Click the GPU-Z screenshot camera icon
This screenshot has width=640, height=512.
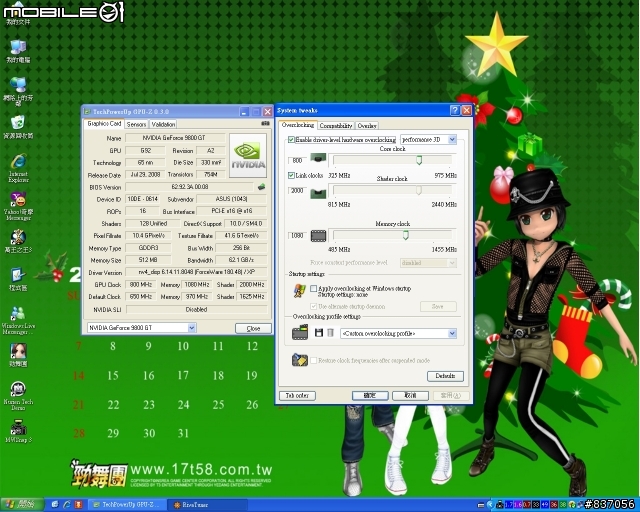pos(265,123)
